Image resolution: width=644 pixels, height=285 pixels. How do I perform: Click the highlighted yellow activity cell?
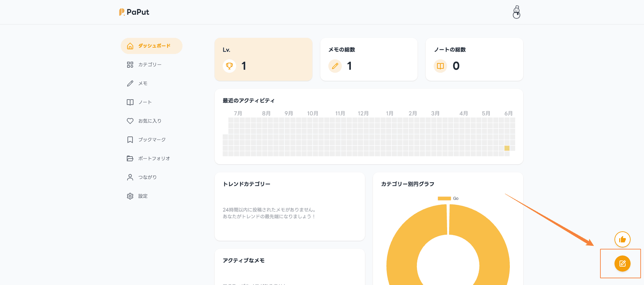tap(507, 148)
